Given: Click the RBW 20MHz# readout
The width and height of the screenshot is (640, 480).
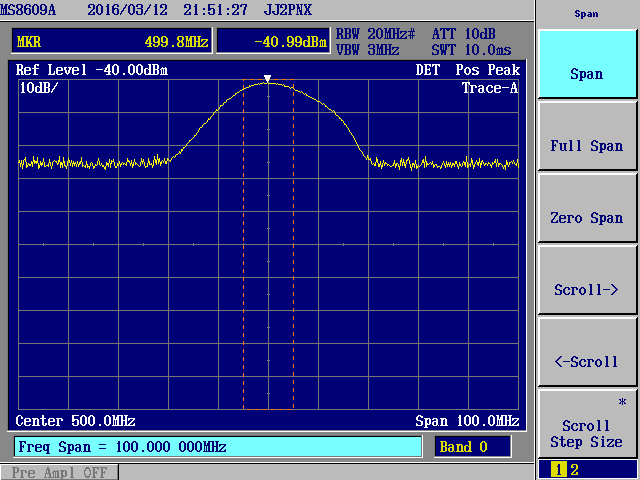Looking at the screenshot, I should click(x=375, y=34).
